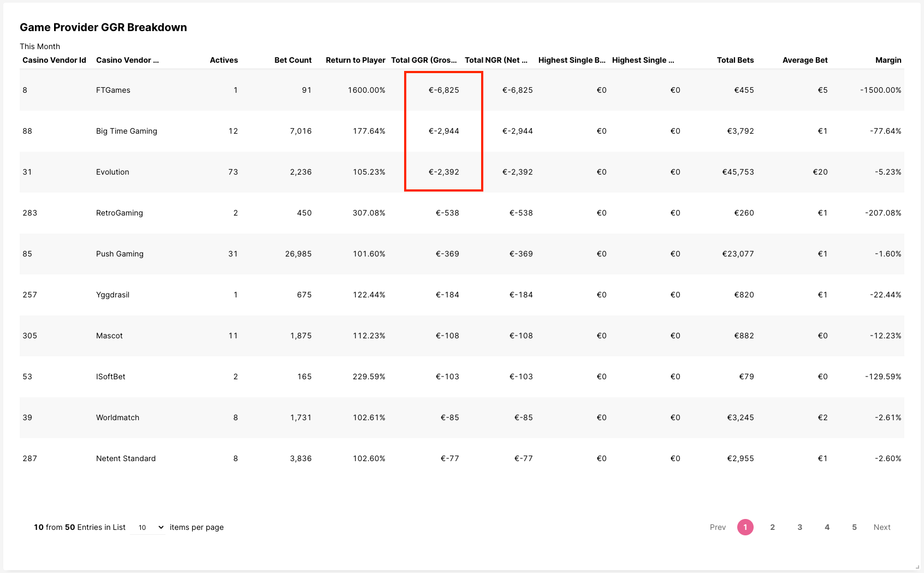Go to page 3 of results

point(799,527)
